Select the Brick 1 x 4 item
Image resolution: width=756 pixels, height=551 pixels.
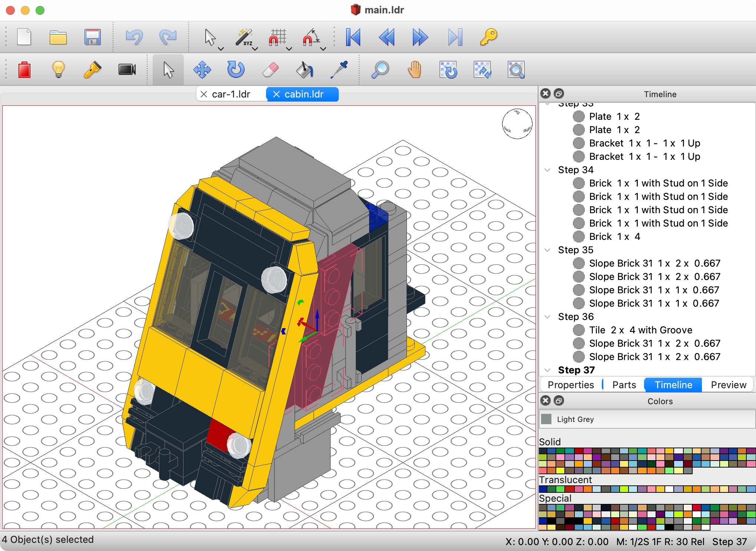tap(614, 237)
